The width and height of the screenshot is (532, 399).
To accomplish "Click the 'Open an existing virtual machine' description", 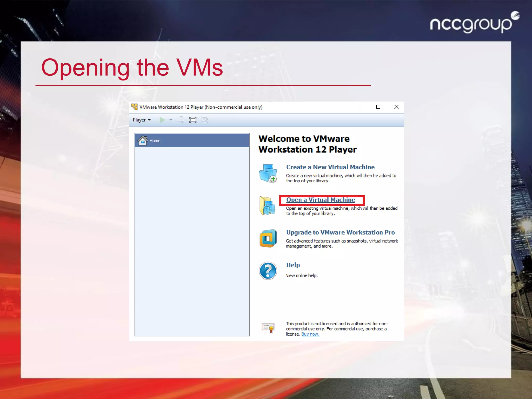I will click(x=342, y=211).
